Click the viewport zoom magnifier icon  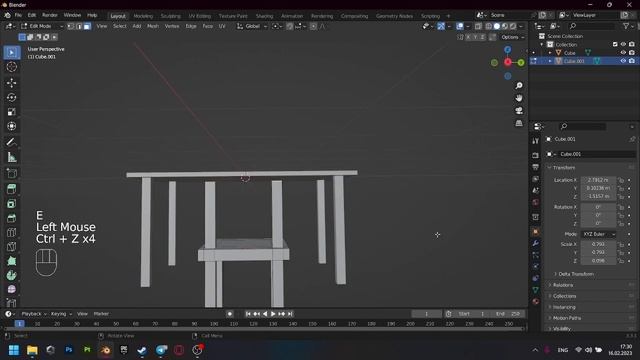coord(519,86)
